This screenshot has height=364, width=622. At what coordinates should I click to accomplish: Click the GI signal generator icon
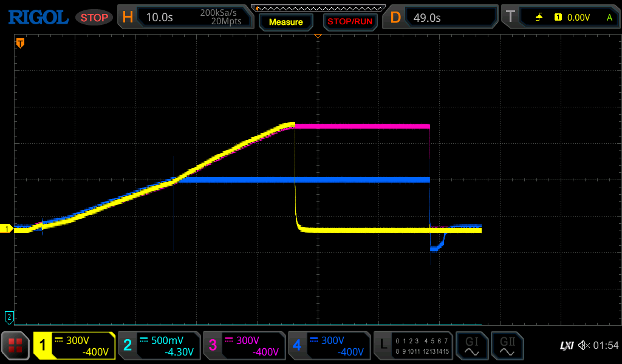[471, 346]
